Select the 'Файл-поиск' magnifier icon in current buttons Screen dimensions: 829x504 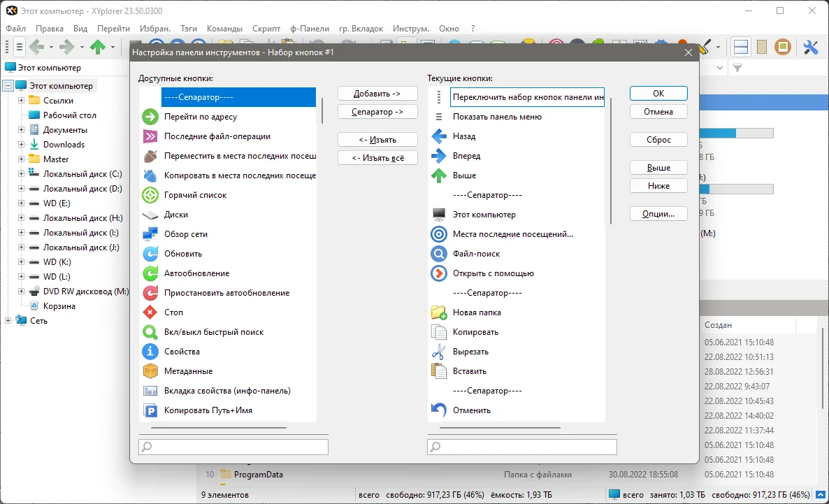pos(439,254)
